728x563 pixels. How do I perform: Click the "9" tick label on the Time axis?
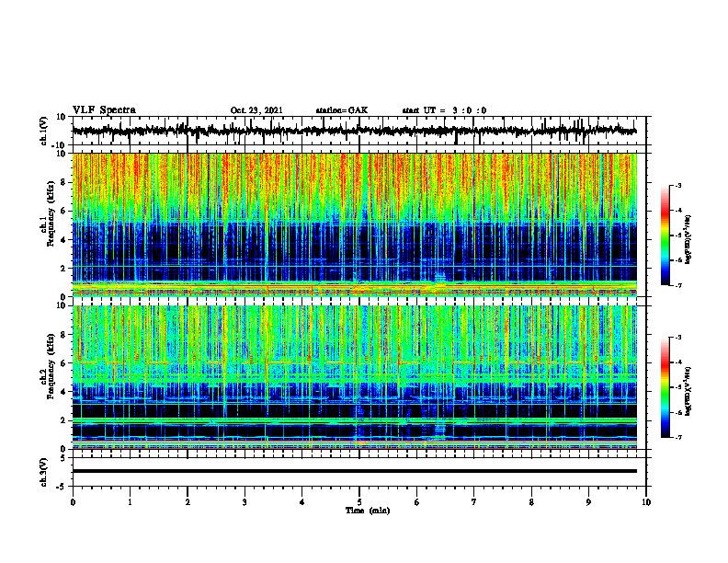pos(588,502)
